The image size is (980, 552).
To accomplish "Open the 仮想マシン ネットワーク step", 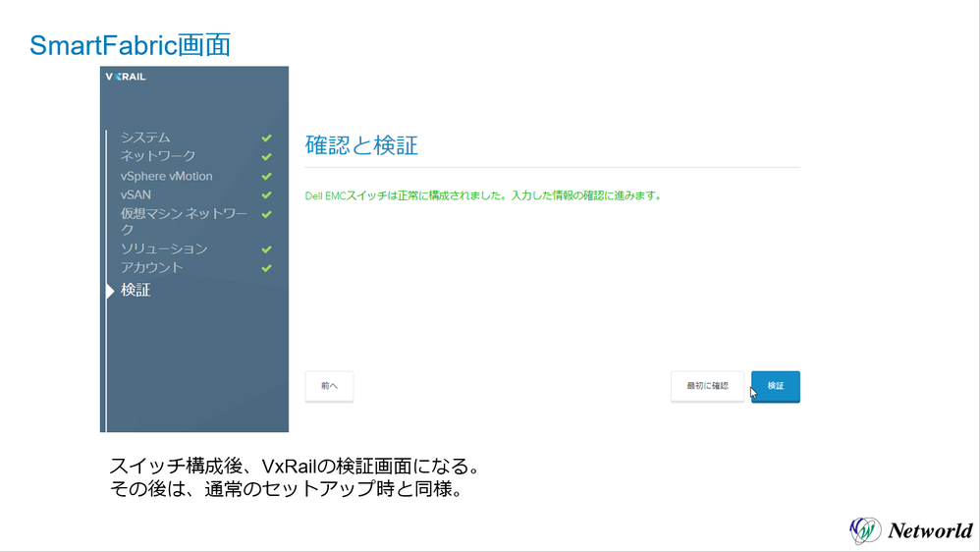I will coord(184,221).
